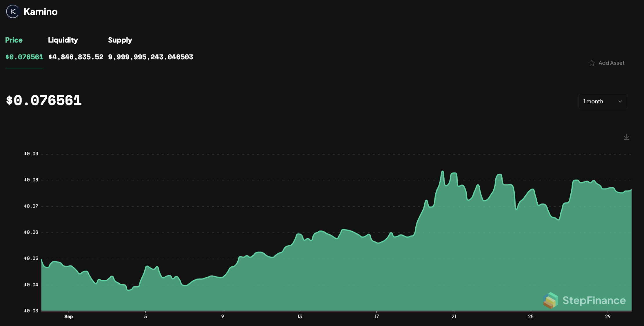644x326 pixels.
Task: Click the 9,999,995,243.046503 supply value
Action: (150, 57)
